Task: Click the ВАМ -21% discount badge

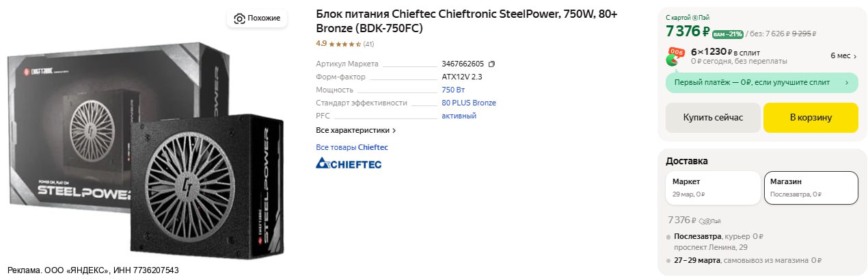Action: coord(727,34)
